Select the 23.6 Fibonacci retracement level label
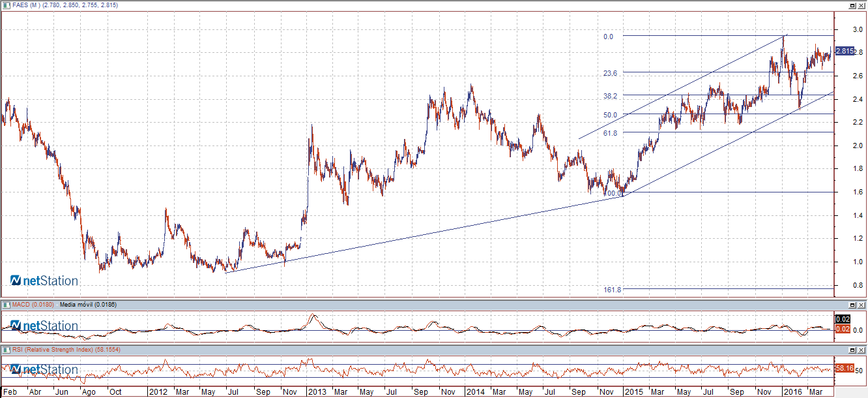868x398 pixels. pos(611,74)
